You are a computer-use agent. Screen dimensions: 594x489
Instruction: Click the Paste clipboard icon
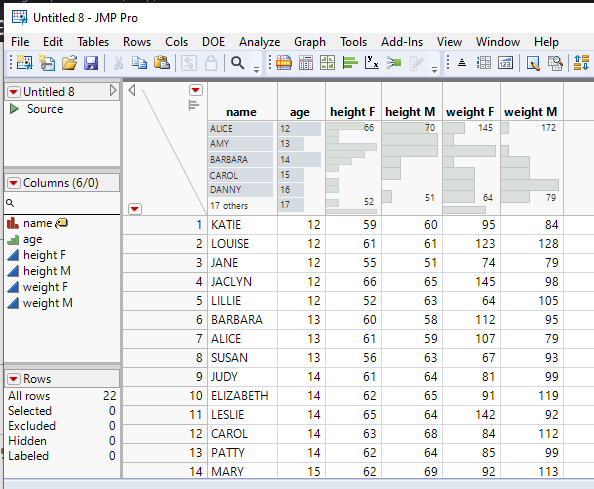tap(162, 63)
